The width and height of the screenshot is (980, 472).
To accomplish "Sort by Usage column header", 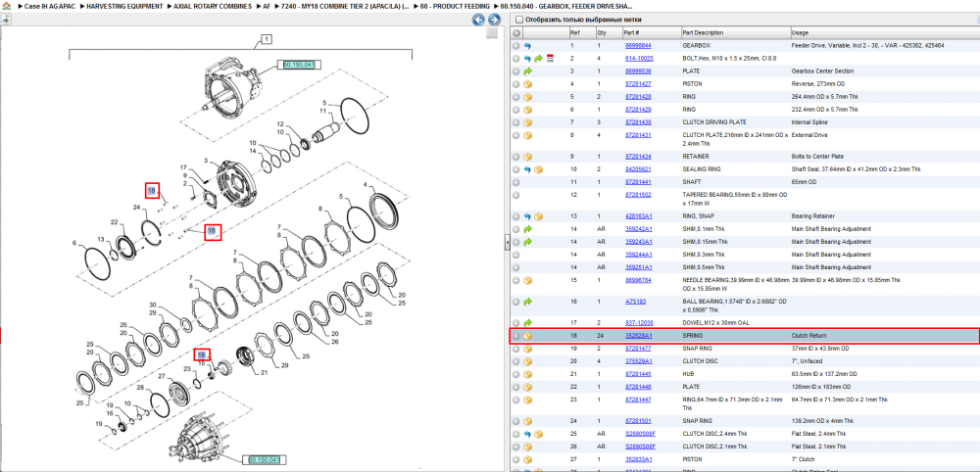I will (884, 33).
